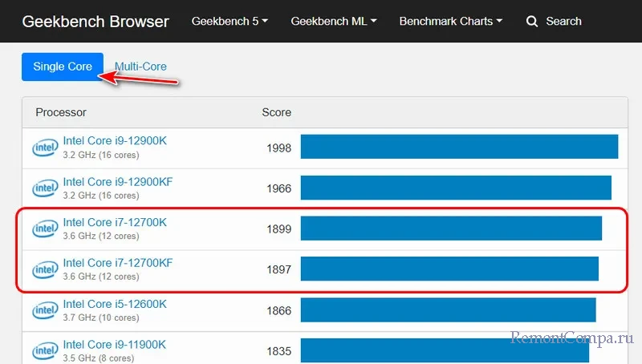This screenshot has height=364, width=642.
Task: Click the Intel logo beside Core i5-12600K
Action: [44, 310]
